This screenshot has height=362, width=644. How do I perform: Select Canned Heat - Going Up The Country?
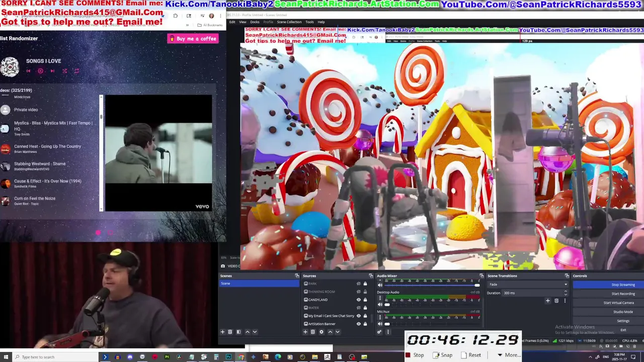coord(47,148)
